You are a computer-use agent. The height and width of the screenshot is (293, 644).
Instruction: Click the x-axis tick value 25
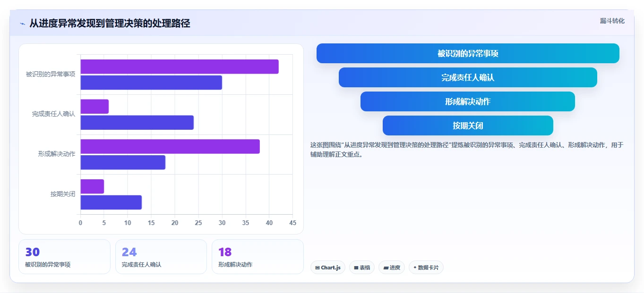click(198, 223)
